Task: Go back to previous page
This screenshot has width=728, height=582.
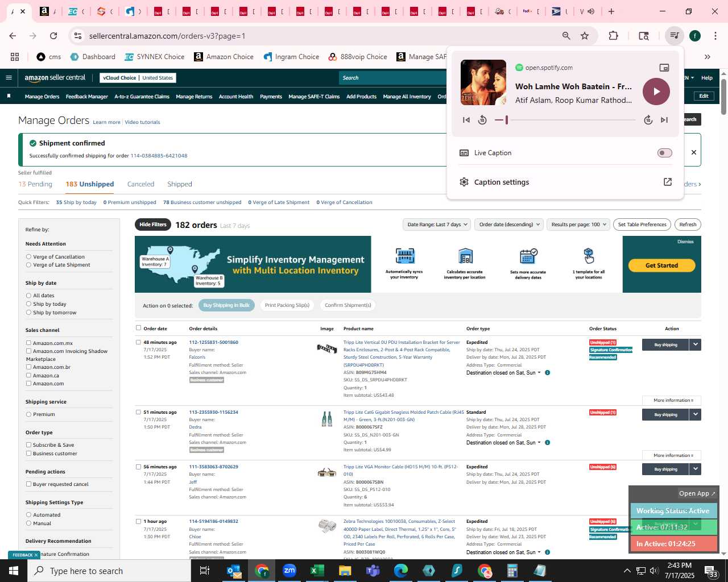Action: click(x=13, y=36)
